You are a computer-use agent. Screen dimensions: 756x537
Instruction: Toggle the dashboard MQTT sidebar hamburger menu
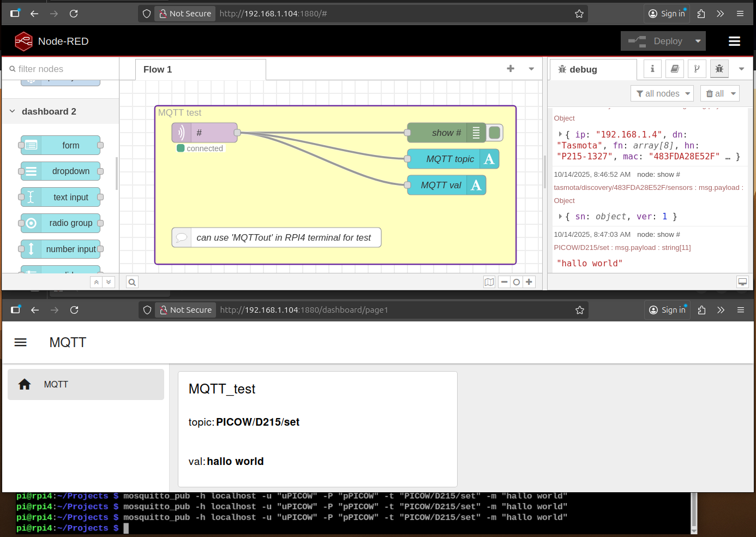pyautogui.click(x=21, y=342)
